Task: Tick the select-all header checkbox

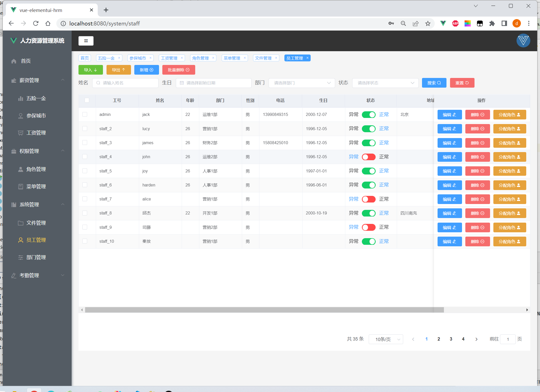Action: pos(87,100)
